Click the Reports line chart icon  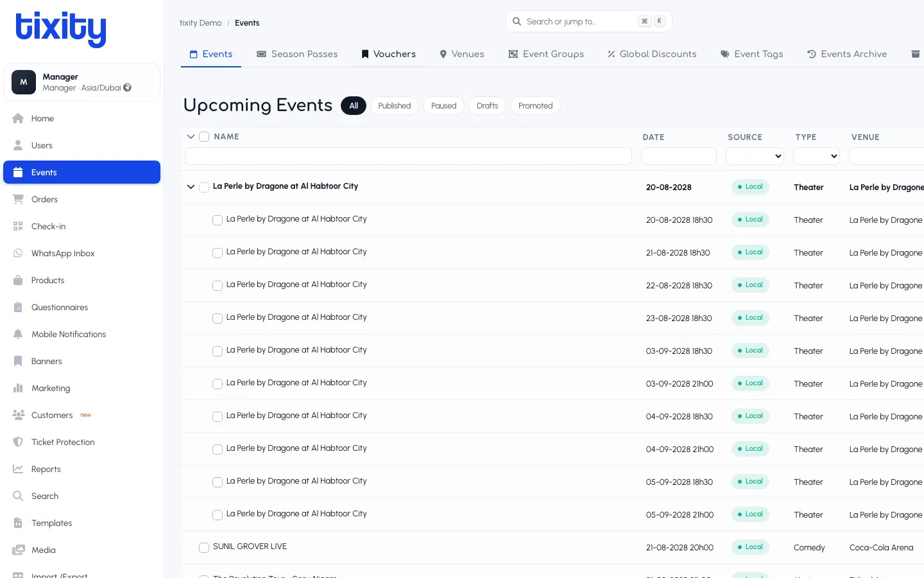click(x=18, y=469)
